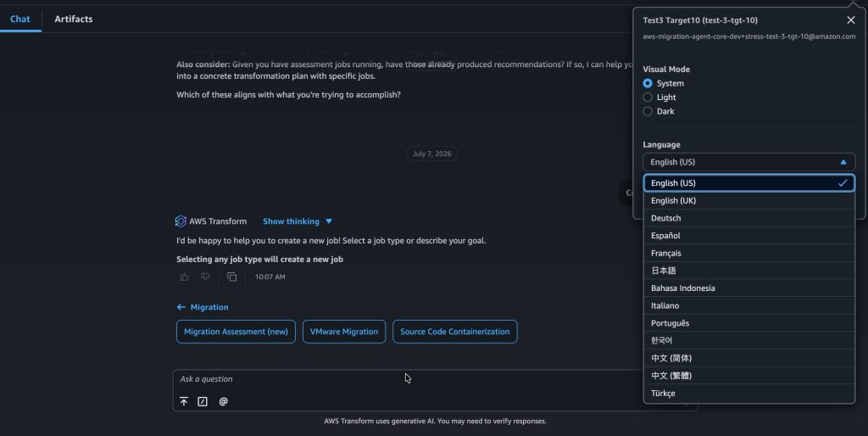Viewport: 868px width, 436px height.
Task: Copy the AWS Transform response
Action: point(232,277)
